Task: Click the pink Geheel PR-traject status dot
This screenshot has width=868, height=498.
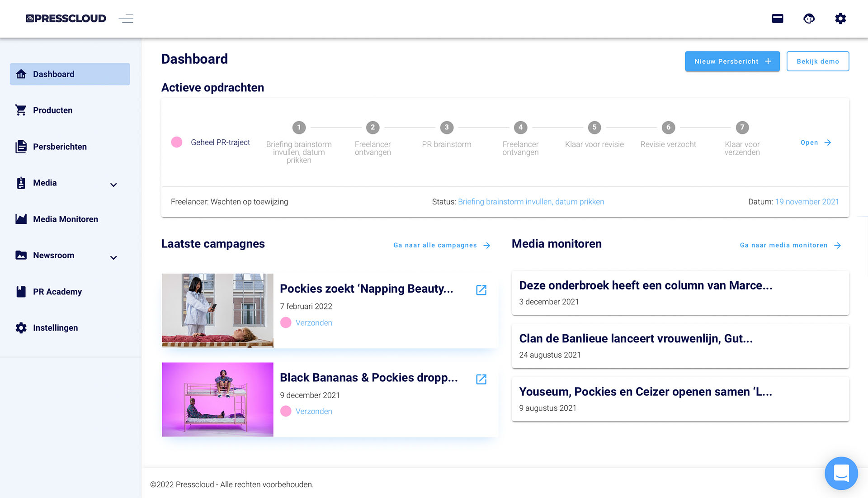Action: [x=177, y=142]
